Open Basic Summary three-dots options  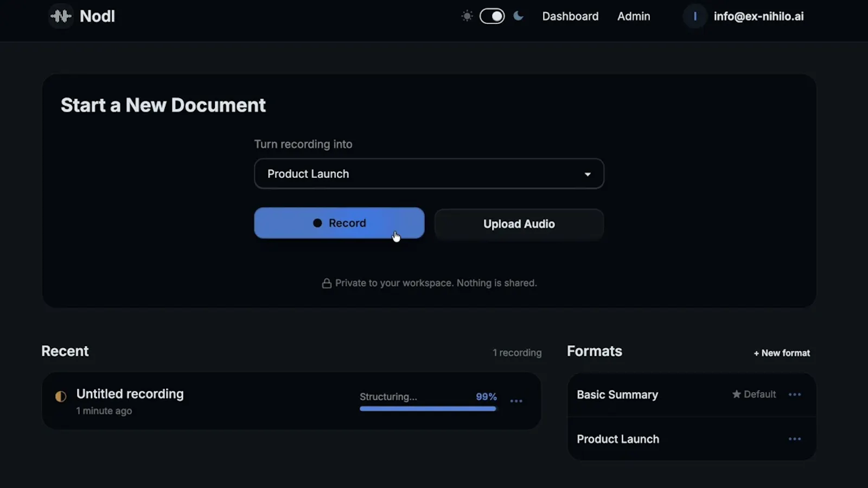tap(795, 395)
